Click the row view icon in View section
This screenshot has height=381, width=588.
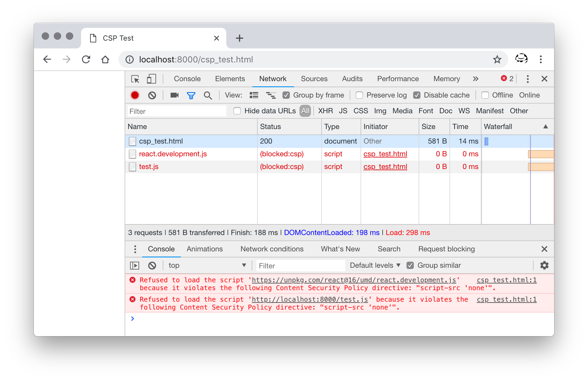coord(254,95)
